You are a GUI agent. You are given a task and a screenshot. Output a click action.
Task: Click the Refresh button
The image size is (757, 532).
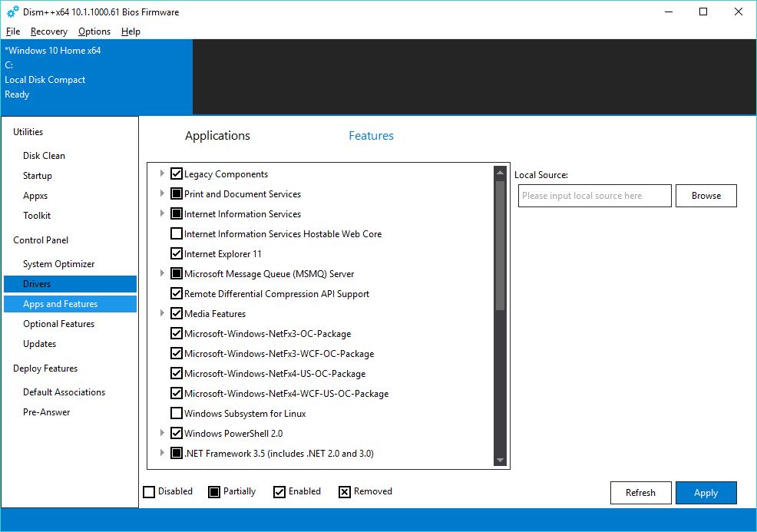click(640, 492)
